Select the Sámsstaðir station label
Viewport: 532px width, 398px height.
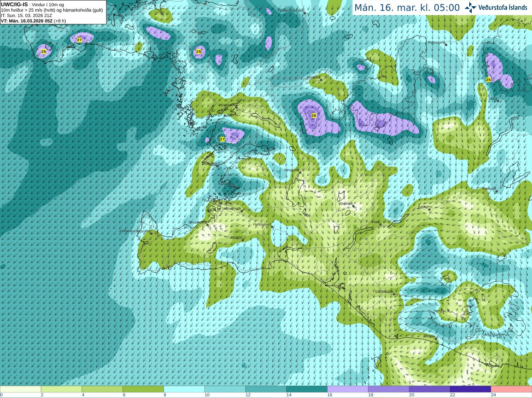(x=384, y=292)
